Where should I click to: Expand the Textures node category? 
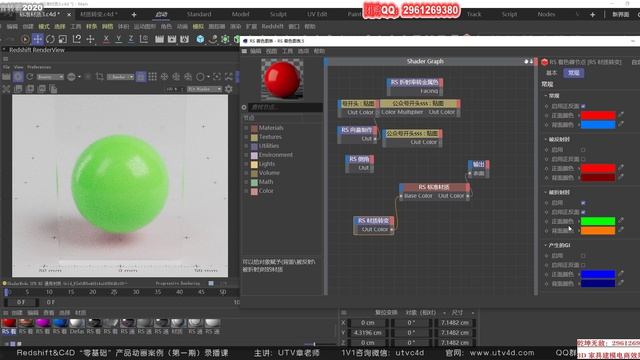[x=246, y=137]
